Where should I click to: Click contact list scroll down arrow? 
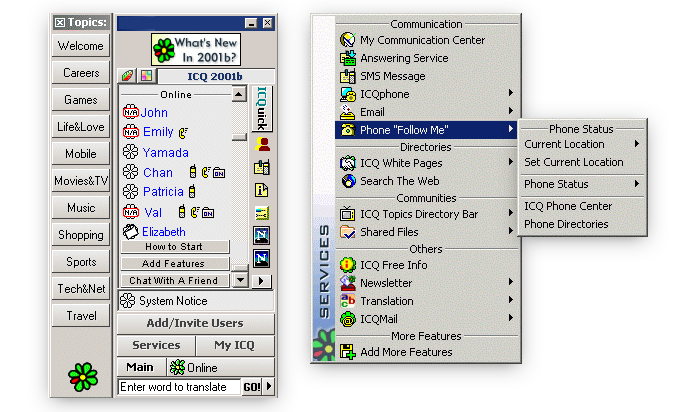240,280
